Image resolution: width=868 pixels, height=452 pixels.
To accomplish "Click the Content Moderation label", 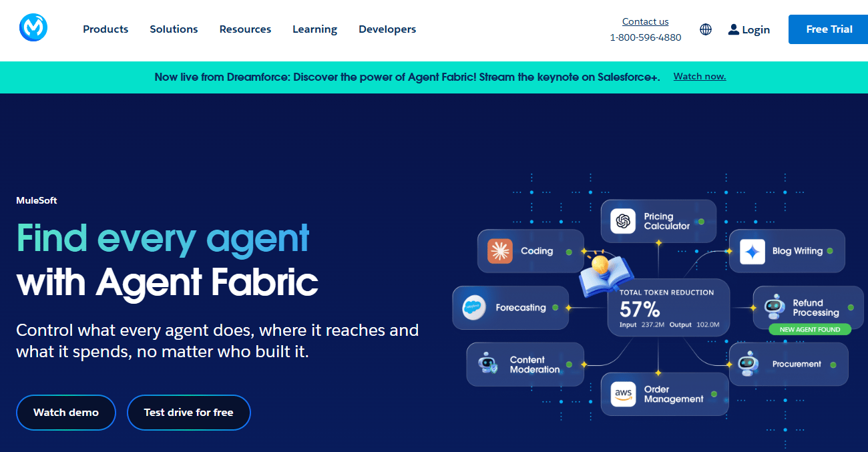I will coord(535,365).
